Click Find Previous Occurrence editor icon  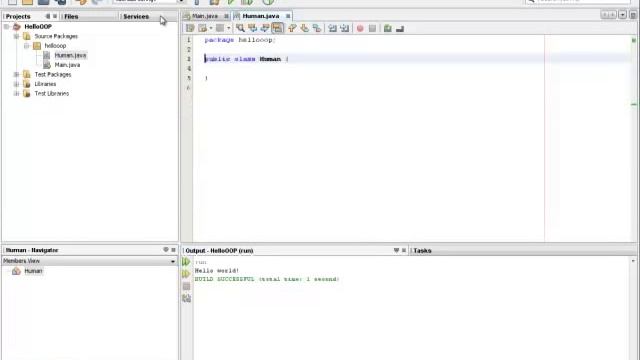tap(253, 28)
